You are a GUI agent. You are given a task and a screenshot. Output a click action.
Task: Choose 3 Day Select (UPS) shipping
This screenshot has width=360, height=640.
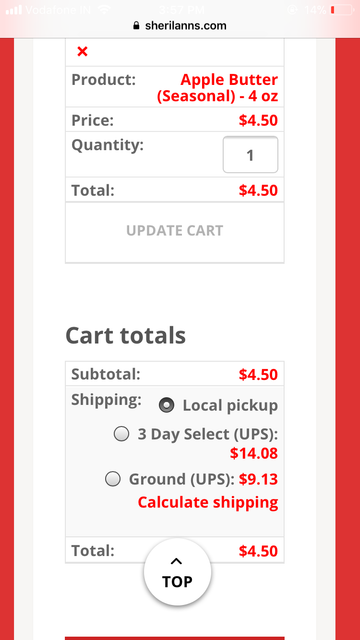pos(121,434)
